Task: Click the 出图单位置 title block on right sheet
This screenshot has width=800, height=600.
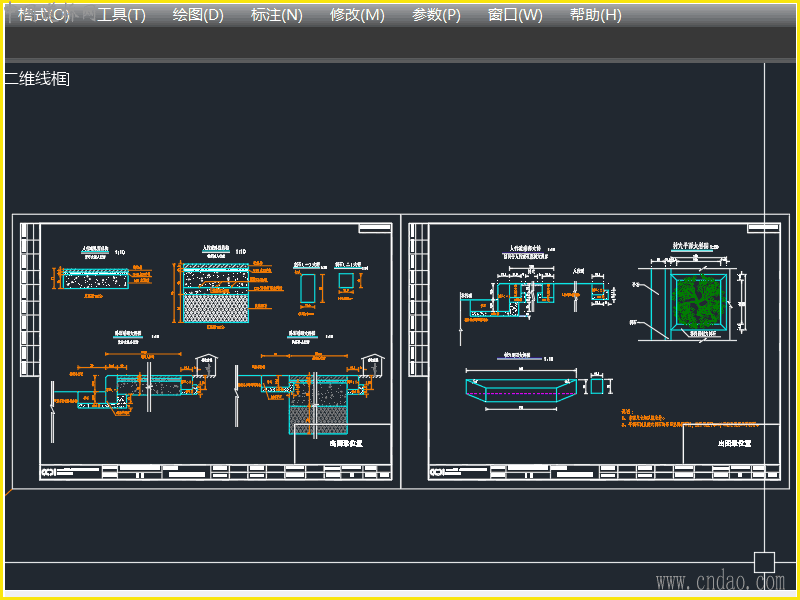Action: pos(735,442)
